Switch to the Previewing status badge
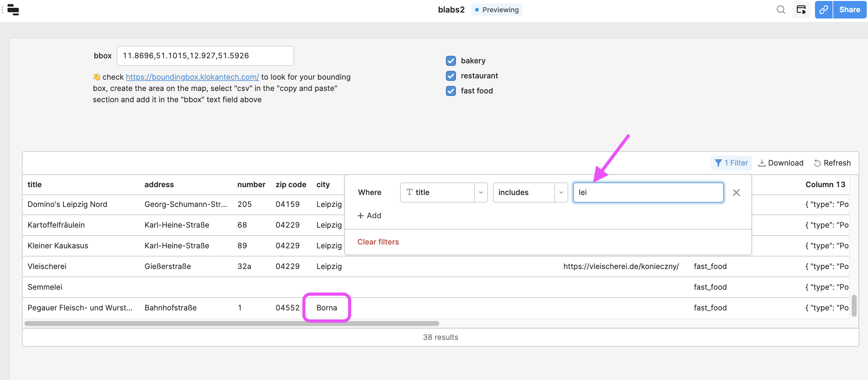Image resolution: width=868 pixels, height=380 pixels. [497, 10]
